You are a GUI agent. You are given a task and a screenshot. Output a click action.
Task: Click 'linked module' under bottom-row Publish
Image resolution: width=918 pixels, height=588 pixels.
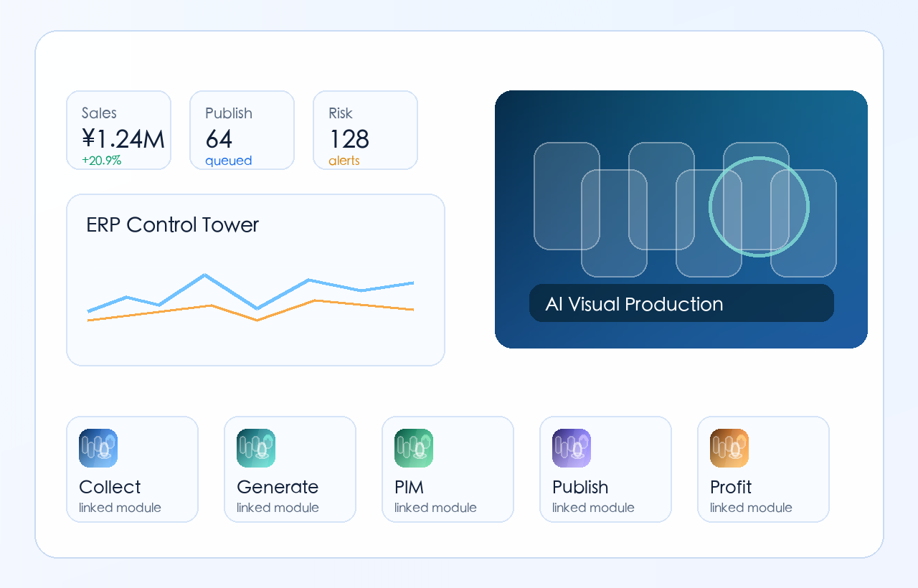pos(593,508)
